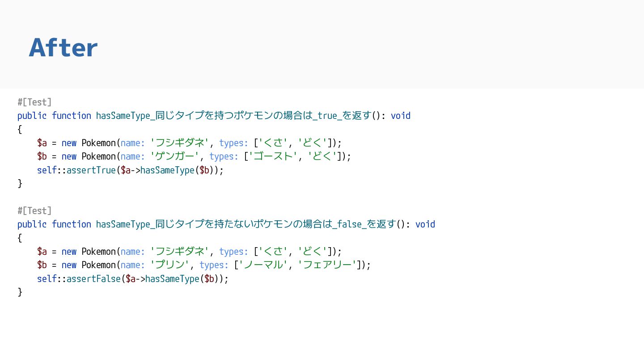The width and height of the screenshot is (644, 362).
Task: Select the function name ending in _false_を返す
Action: [246, 224]
